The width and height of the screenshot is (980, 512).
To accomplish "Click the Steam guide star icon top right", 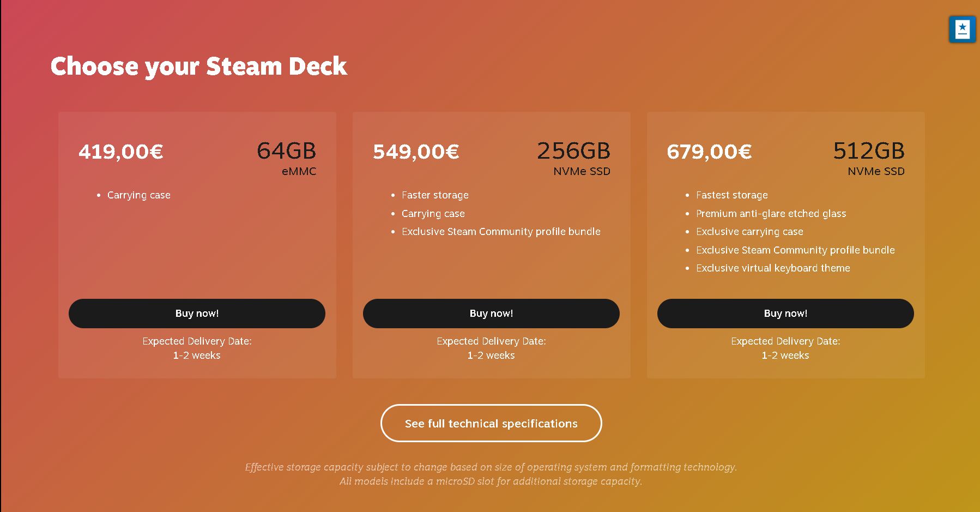I will coord(962,30).
